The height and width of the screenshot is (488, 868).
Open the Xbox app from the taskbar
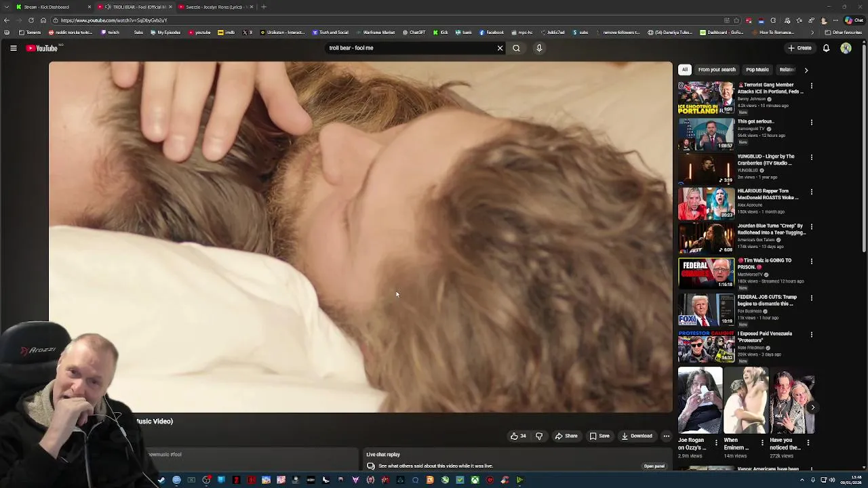475,480
